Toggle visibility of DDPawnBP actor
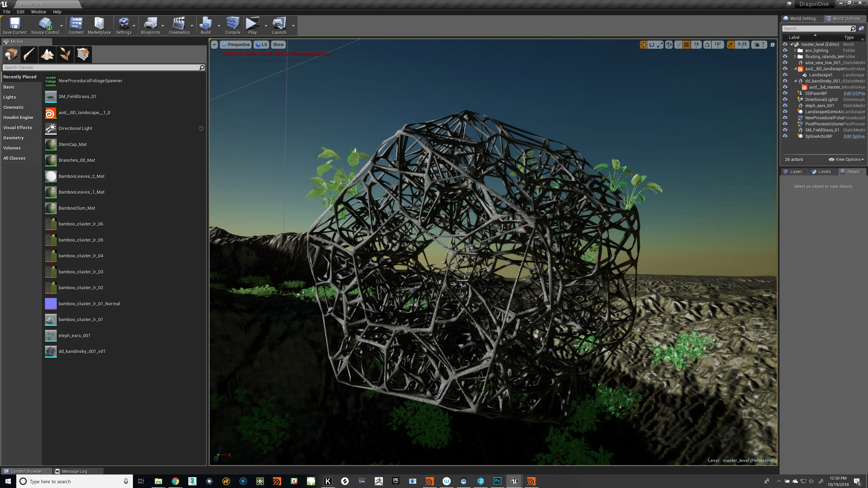 tap(785, 93)
